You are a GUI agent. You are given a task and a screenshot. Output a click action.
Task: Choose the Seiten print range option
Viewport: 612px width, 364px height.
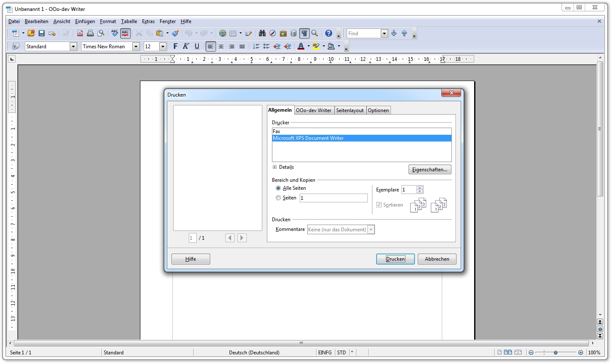click(x=278, y=198)
